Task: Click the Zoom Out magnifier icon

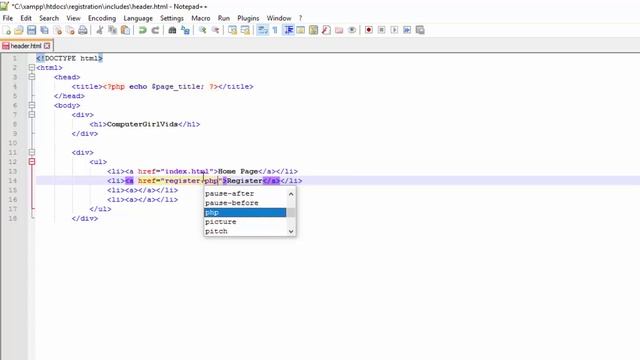Action: point(215,30)
